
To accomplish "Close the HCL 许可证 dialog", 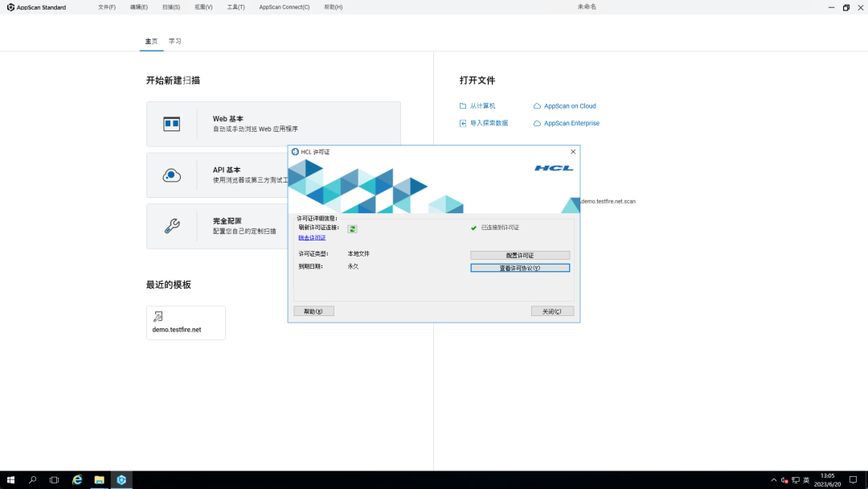I will click(573, 152).
